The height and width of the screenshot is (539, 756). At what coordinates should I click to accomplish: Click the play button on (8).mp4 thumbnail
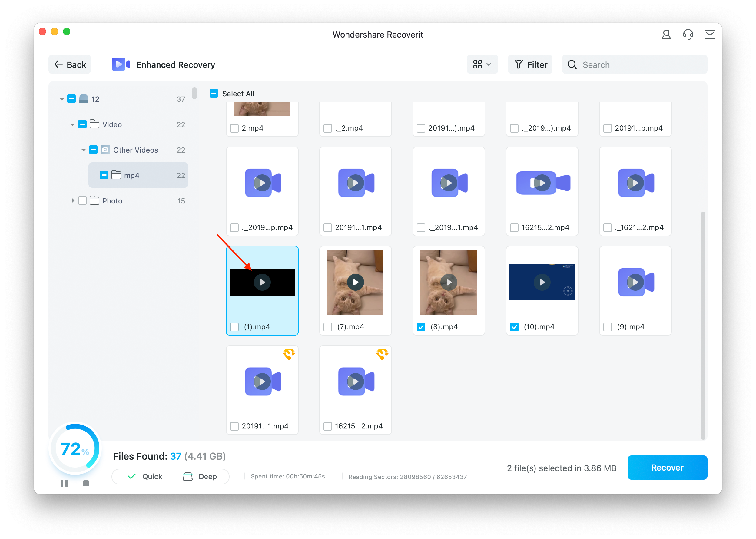pyautogui.click(x=449, y=282)
